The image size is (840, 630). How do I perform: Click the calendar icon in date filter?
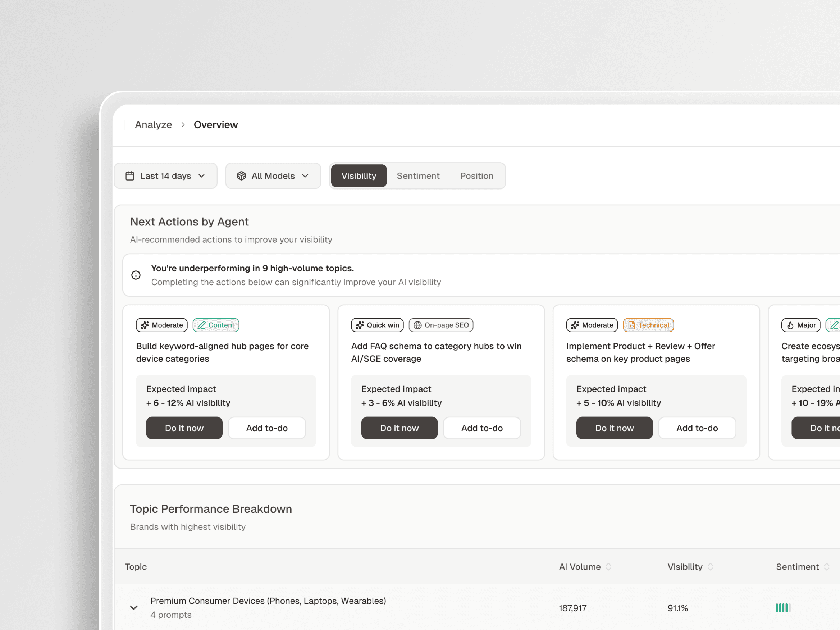(130, 176)
